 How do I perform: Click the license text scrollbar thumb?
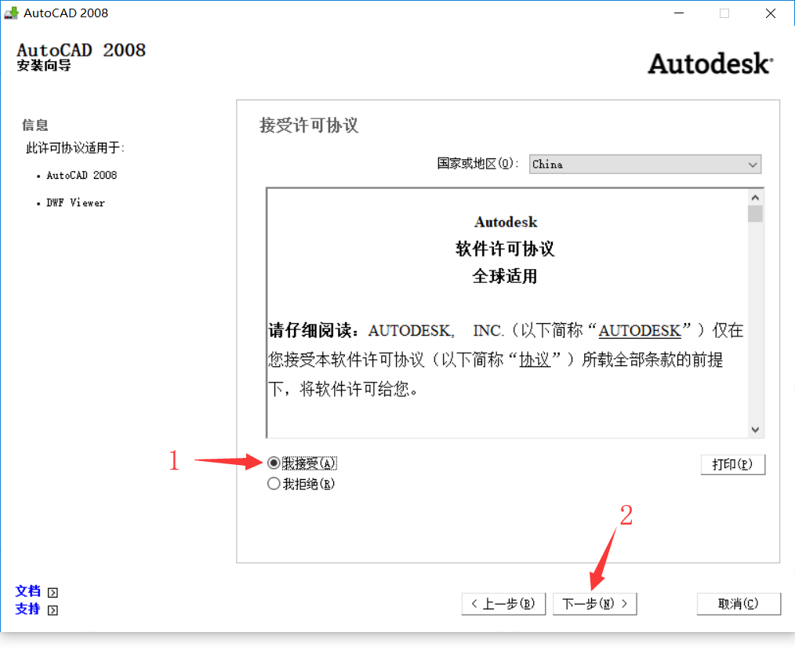[x=755, y=214]
